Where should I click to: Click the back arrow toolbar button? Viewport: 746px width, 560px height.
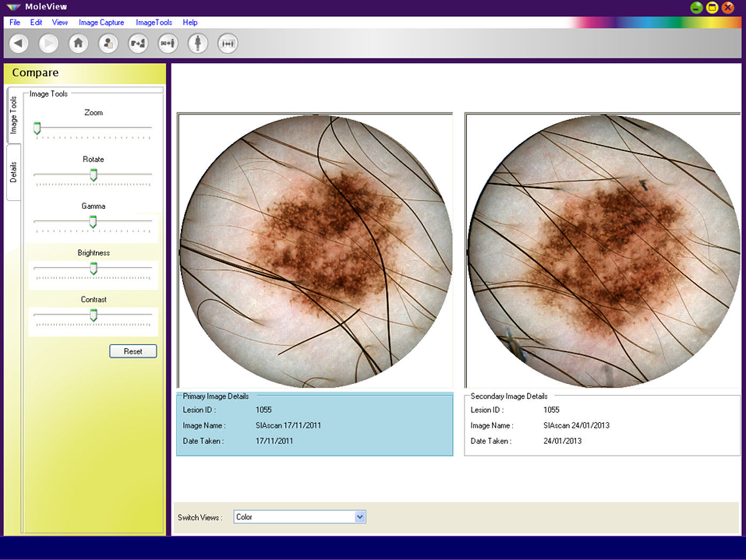pos(19,43)
